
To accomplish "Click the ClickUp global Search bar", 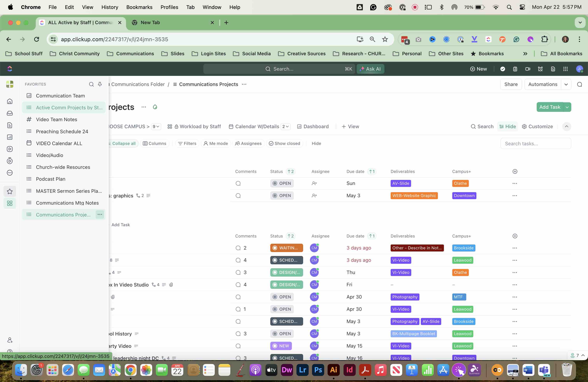I will coord(279,69).
